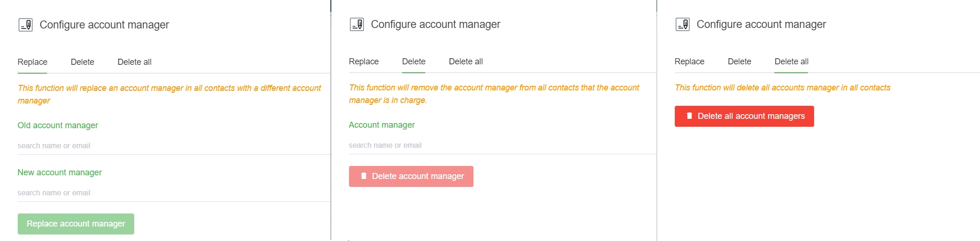Image resolution: width=980 pixels, height=241 pixels.
Task: Click the Configure account manager icon in right panel
Action: (x=682, y=24)
